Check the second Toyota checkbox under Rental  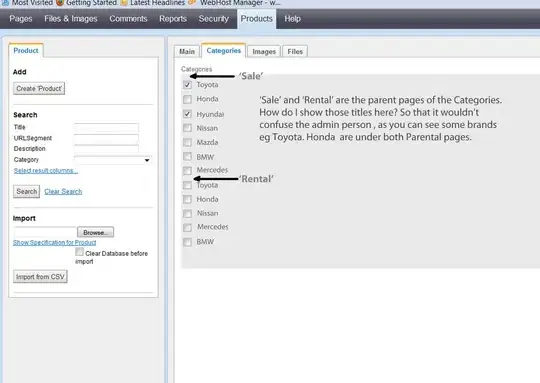coord(187,185)
